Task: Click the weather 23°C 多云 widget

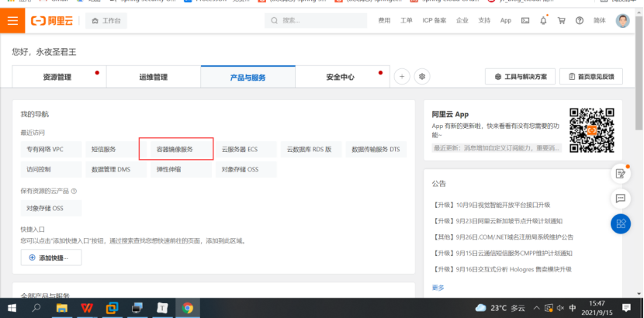Action: pyautogui.click(x=500, y=308)
